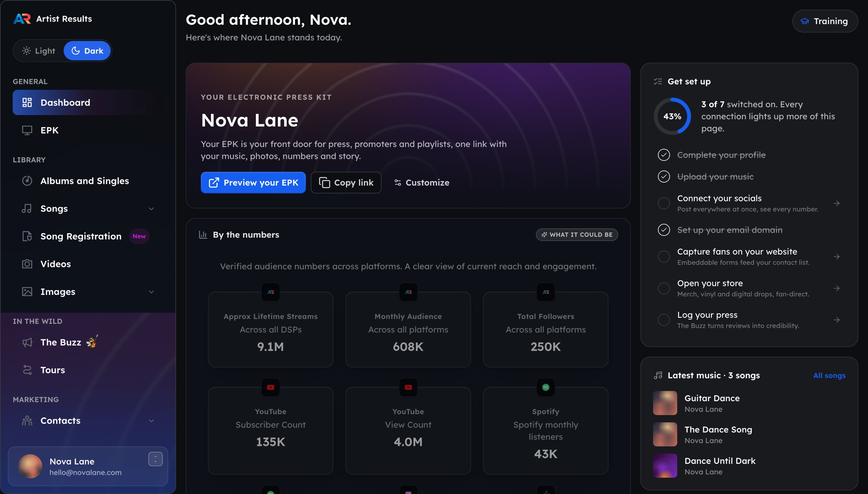
Task: Expand the Songs submenu chevron
Action: point(151,209)
